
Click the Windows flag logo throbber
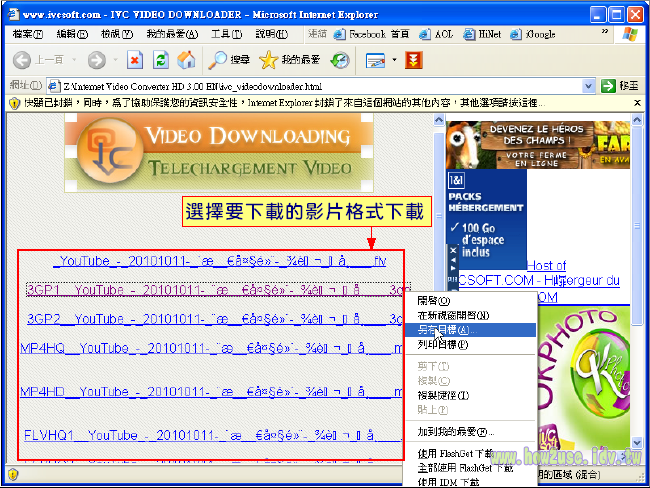[630, 34]
